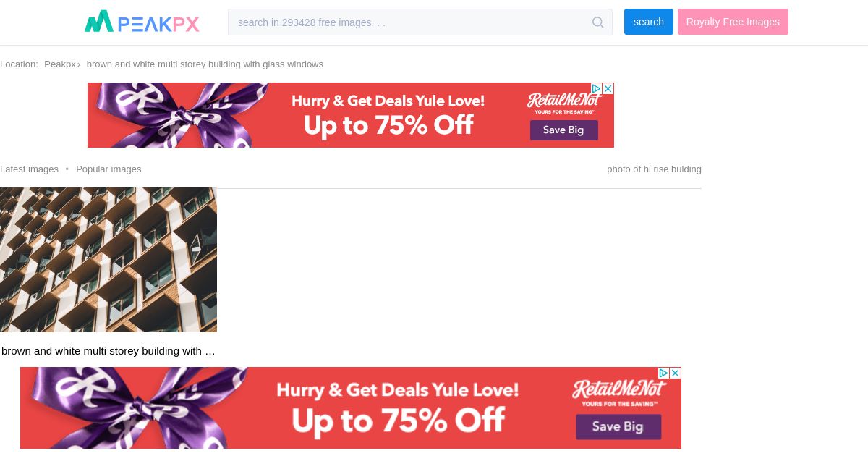This screenshot has height=456, width=868.
Task: Open AdChoices icon on bottom banner
Action: pos(663,373)
